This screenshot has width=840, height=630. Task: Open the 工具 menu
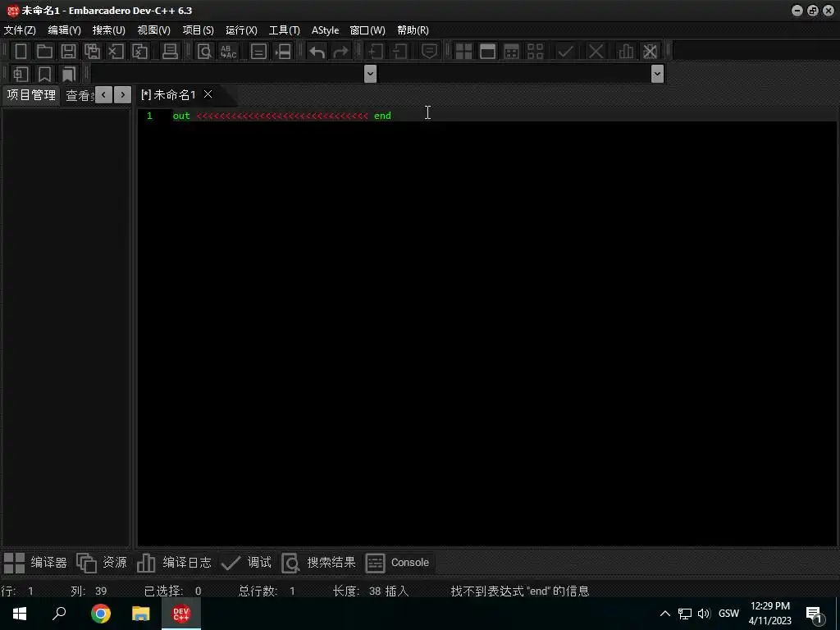coord(285,30)
